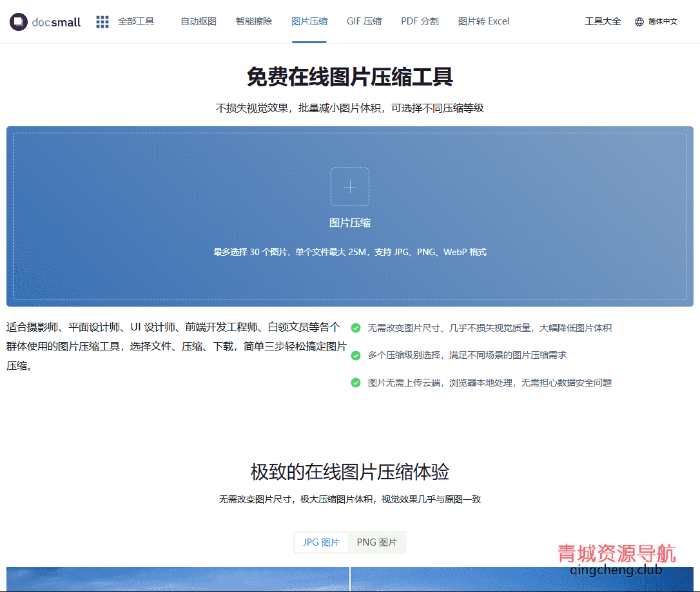Click the second green checkmark icon
700x592 pixels.
[355, 355]
